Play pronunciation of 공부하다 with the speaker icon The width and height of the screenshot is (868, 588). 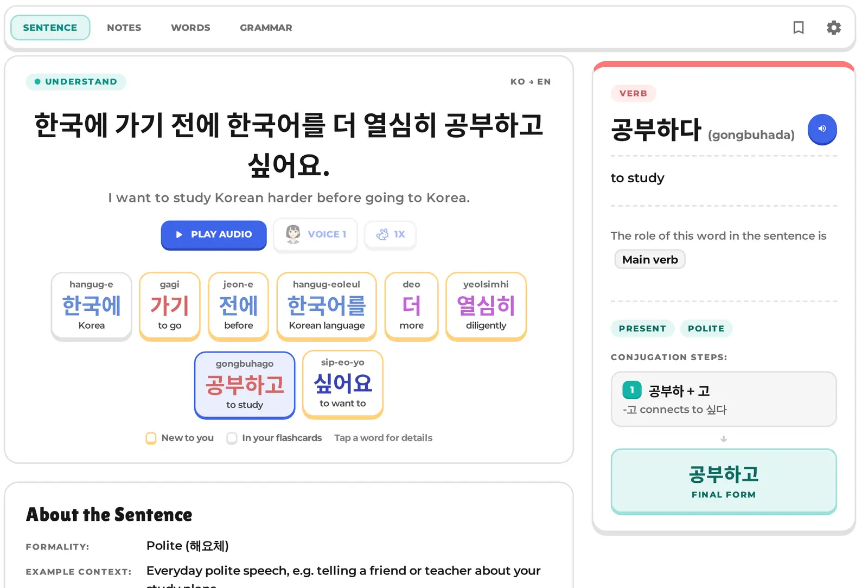(x=822, y=129)
